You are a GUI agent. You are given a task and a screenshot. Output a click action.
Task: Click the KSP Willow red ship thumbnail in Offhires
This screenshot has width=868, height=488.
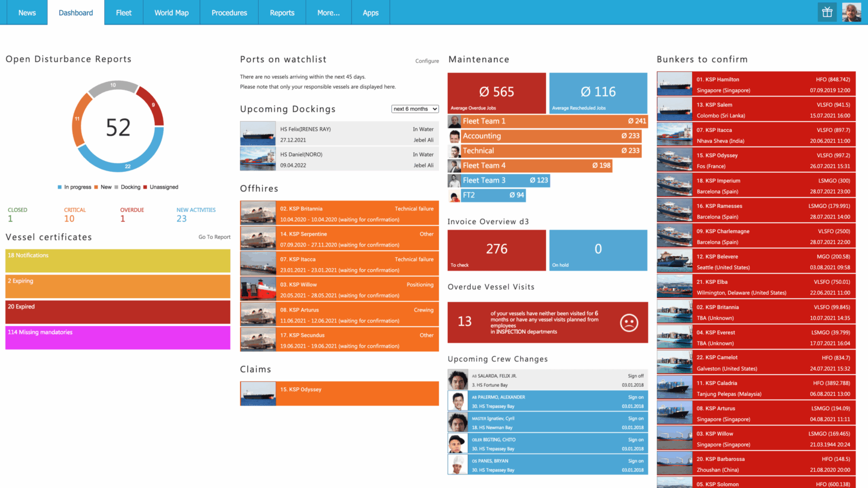point(258,290)
